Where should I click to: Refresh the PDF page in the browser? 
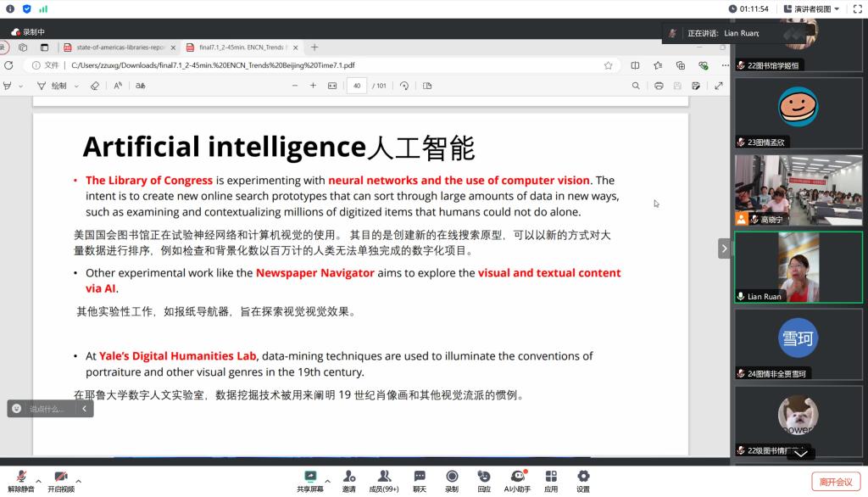click(x=8, y=65)
